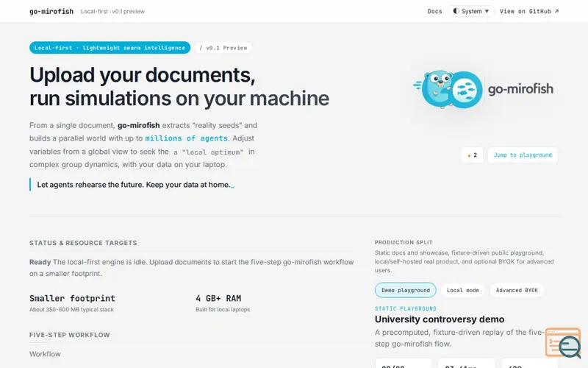Image resolution: width=588 pixels, height=368 pixels.
Task: Click the 'Smaller footprint' stat
Action: pyautogui.click(x=72, y=298)
